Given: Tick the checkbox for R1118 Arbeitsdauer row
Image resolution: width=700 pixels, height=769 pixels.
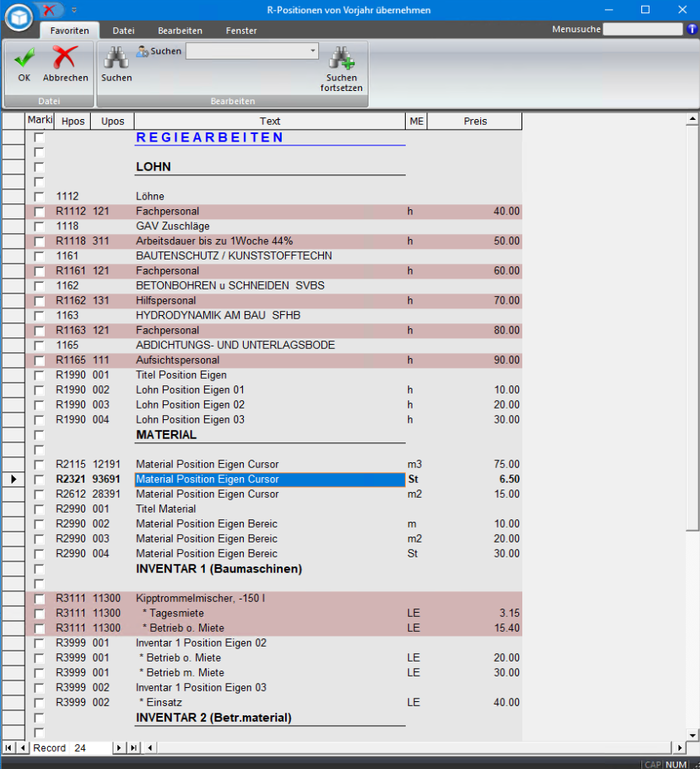Looking at the screenshot, I should [39, 241].
